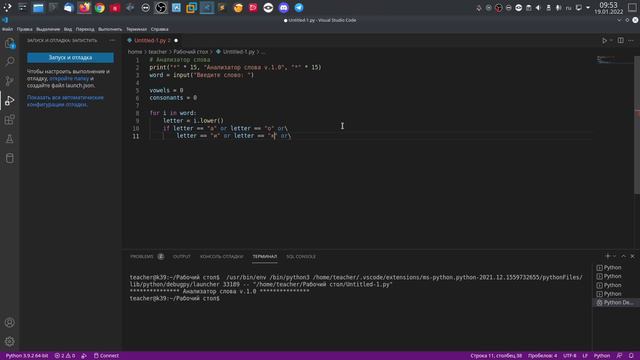Open the Переход menu
The image size is (640, 360).
(x=85, y=29)
